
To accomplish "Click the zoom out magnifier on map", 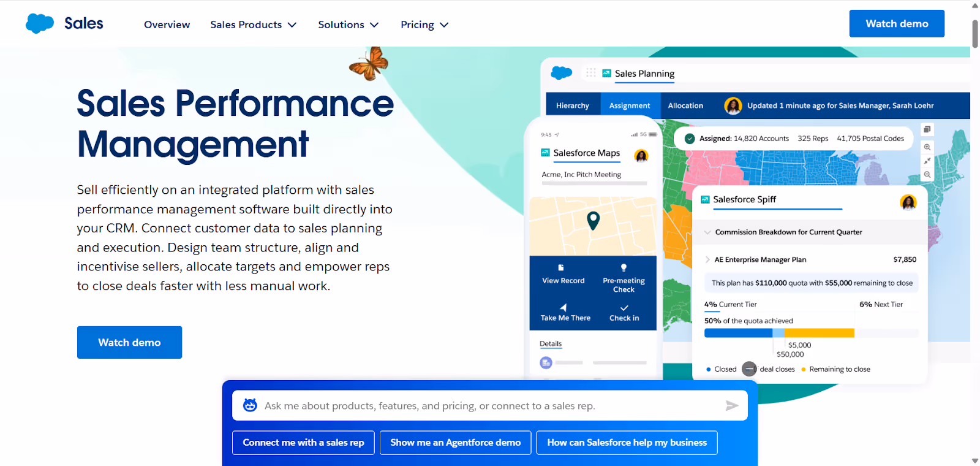I will click(927, 175).
